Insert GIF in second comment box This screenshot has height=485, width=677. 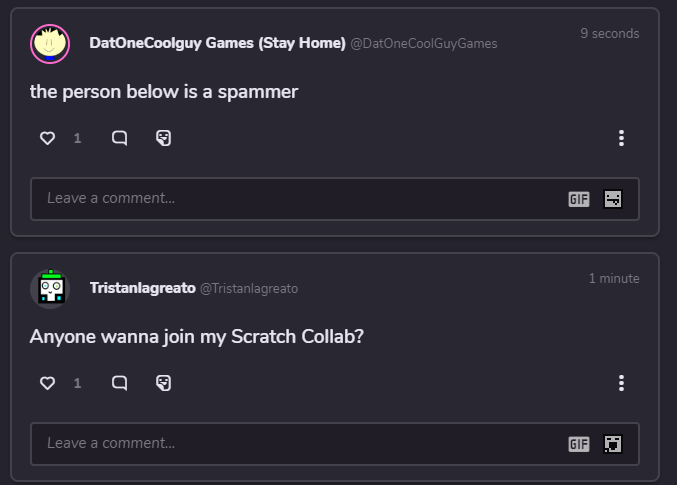(x=579, y=444)
